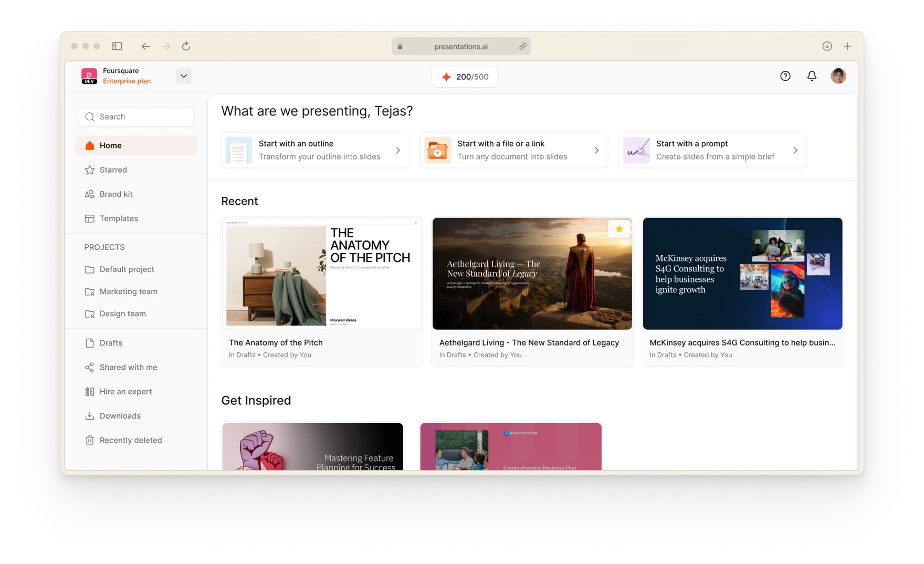This screenshot has width=924, height=564.
Task: Click the Start with a file or a link card
Action: 513,150
